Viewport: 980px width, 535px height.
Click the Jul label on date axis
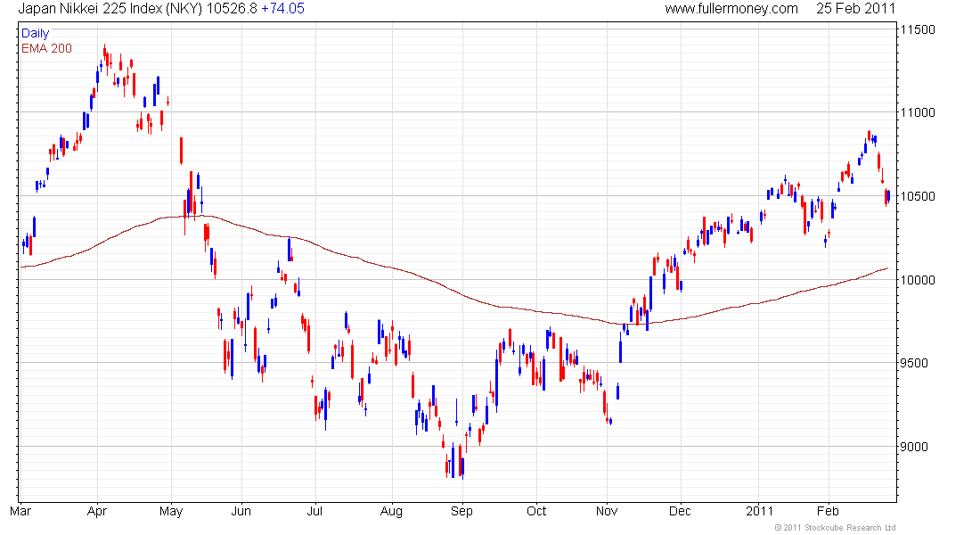point(314,511)
